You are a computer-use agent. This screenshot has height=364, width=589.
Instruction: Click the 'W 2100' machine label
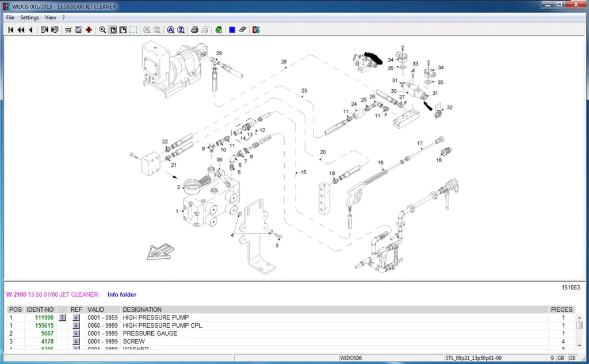(16, 294)
